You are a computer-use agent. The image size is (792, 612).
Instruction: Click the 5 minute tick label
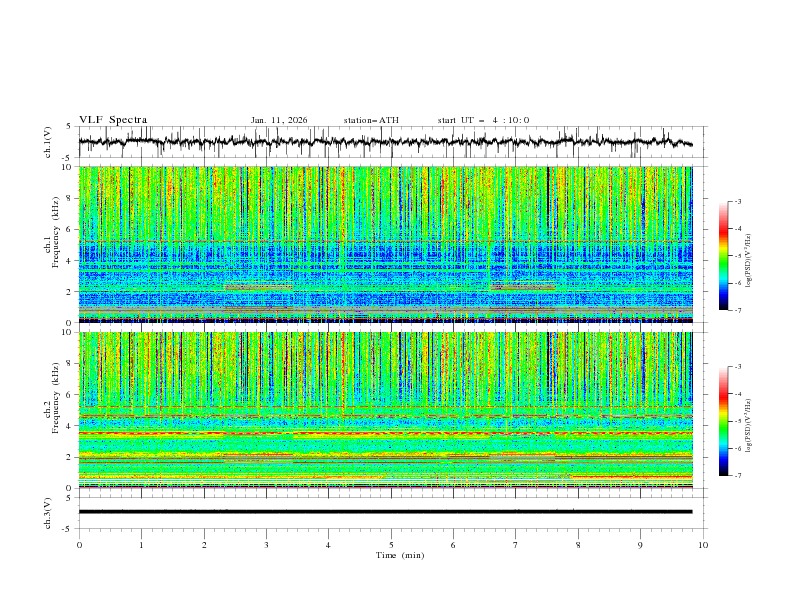(x=391, y=544)
